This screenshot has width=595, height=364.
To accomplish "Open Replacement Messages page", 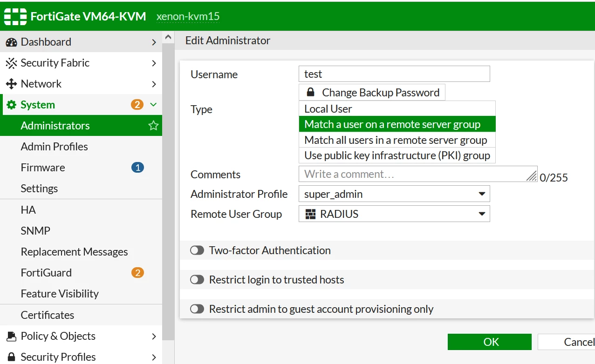I will tap(81, 252).
